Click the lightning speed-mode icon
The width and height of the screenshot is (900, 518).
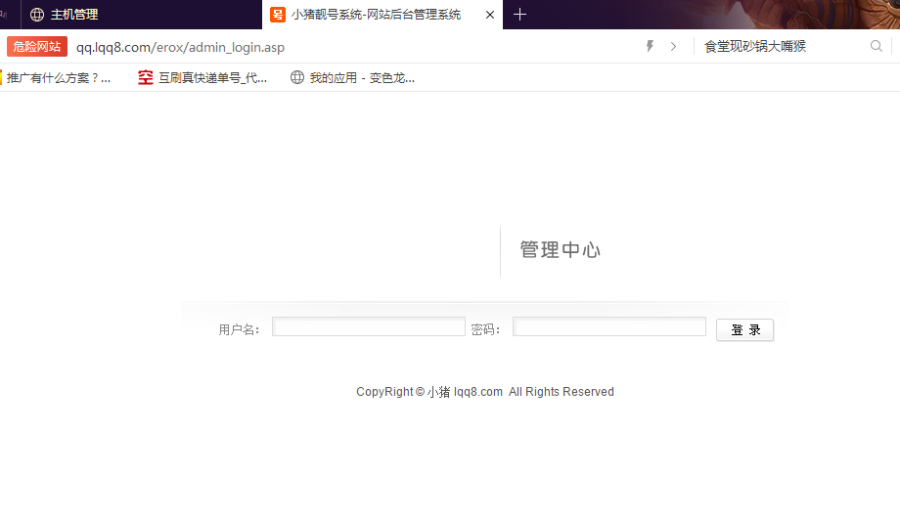(x=650, y=46)
